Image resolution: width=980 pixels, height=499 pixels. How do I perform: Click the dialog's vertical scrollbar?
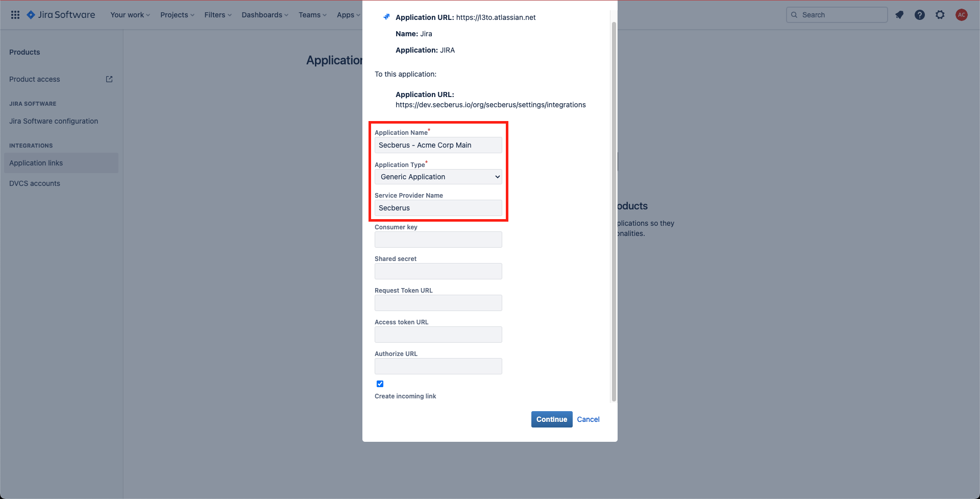(x=614, y=211)
